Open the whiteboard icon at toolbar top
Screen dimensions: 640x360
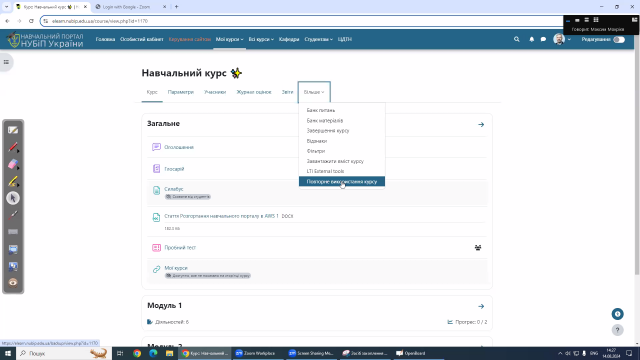pos(13,130)
